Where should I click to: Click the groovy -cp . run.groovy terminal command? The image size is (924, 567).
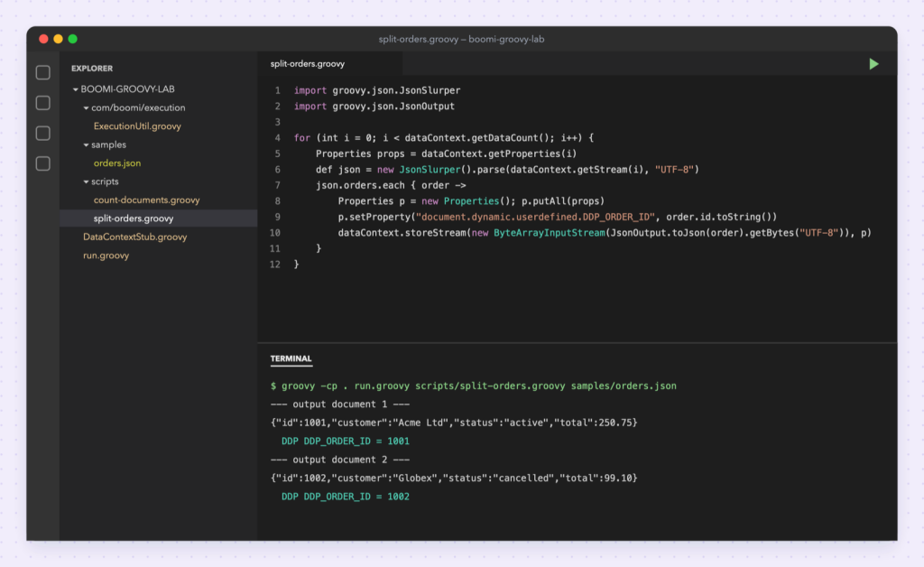[x=473, y=386]
